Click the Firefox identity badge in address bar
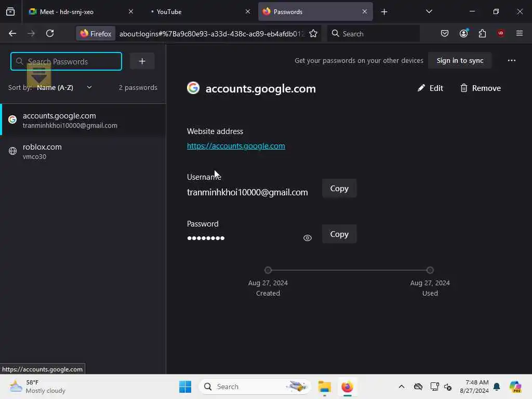Viewport: 532px width, 399px height. click(96, 34)
